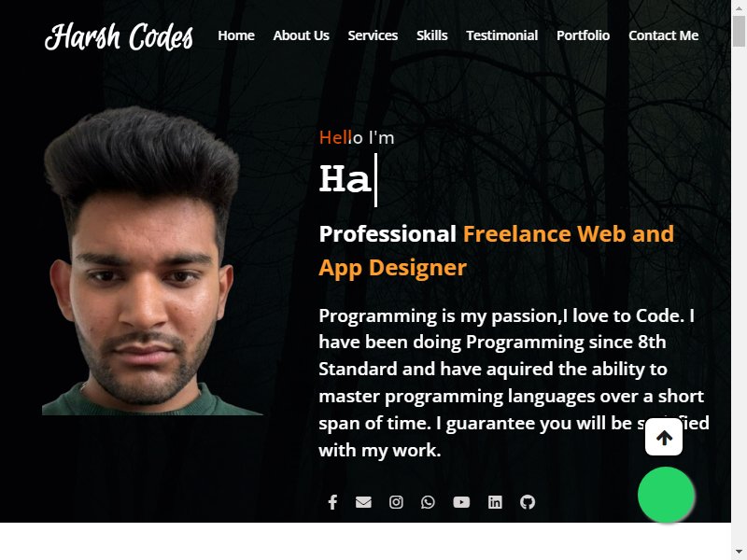Viewport: 747px width, 560px height.
Task: Open the Facebook profile icon
Action: pos(332,502)
